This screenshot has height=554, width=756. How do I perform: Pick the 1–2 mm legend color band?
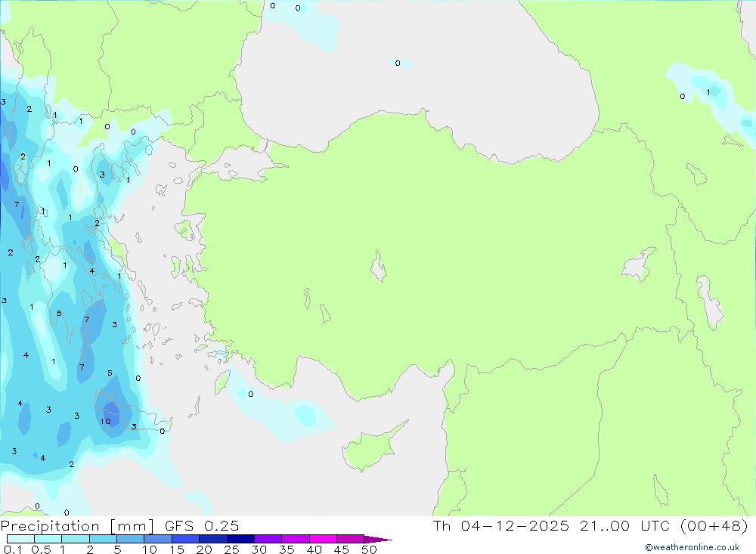76,539
